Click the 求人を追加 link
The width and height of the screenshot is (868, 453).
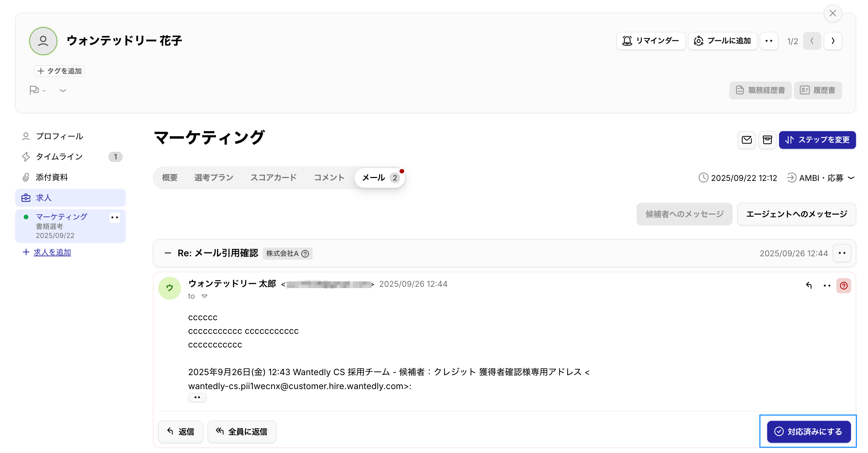pyautogui.click(x=52, y=252)
